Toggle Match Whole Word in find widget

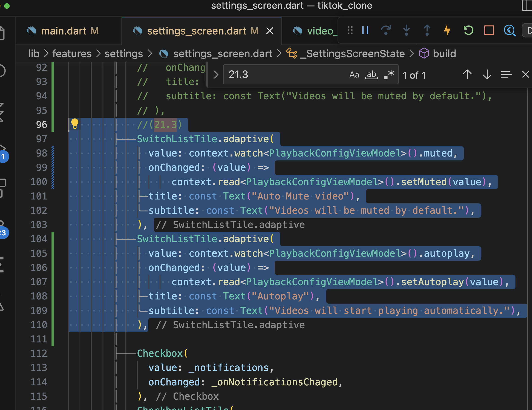point(372,74)
